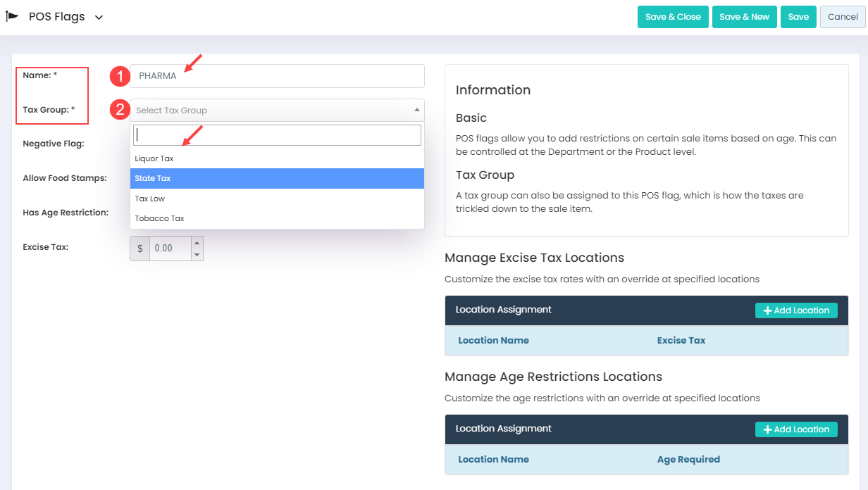Image resolution: width=868 pixels, height=490 pixels.
Task: Click the POS Flags flag icon
Action: pos(12,16)
